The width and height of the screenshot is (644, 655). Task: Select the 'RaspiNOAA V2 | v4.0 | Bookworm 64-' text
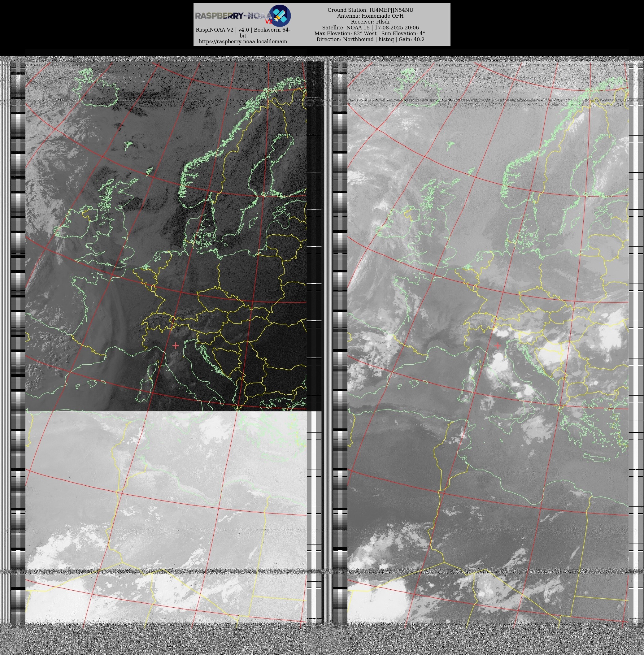tap(243, 30)
